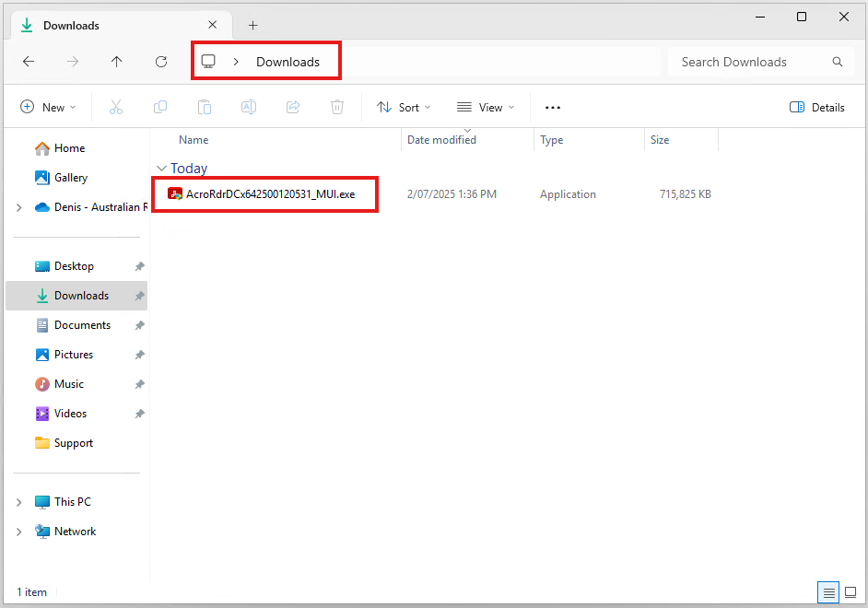Open AcroRdrDC installer file

(269, 194)
